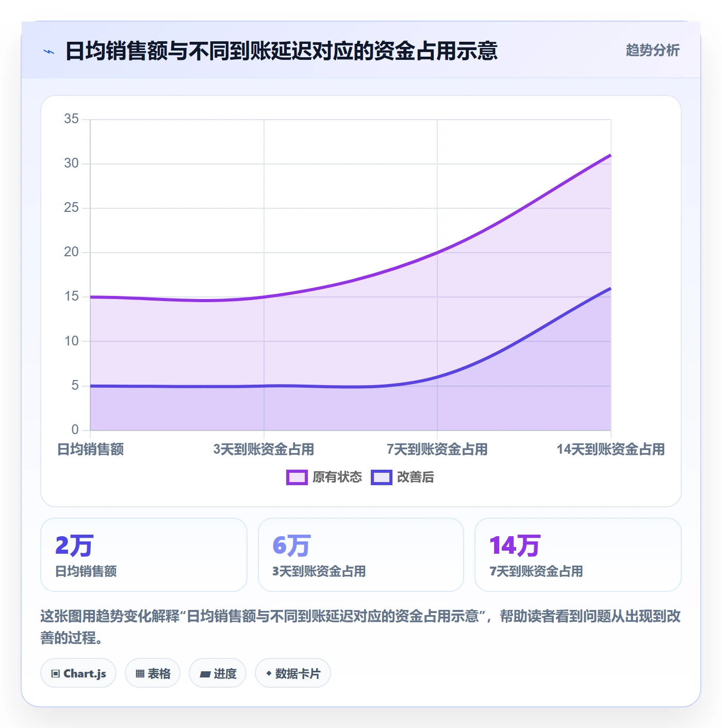This screenshot has width=722, height=728.
Task: Click the description paragraph starting 这张图用趋势变化
Action: 360,627
